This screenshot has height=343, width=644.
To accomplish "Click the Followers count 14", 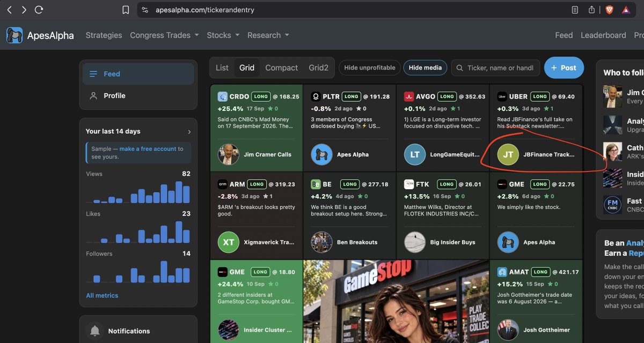I will [x=186, y=253].
